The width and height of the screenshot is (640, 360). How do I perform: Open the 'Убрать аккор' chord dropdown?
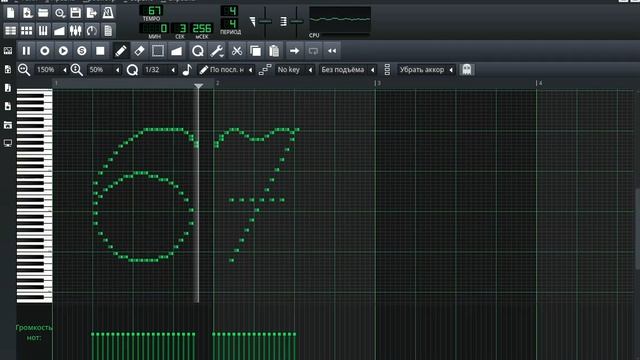pos(426,70)
